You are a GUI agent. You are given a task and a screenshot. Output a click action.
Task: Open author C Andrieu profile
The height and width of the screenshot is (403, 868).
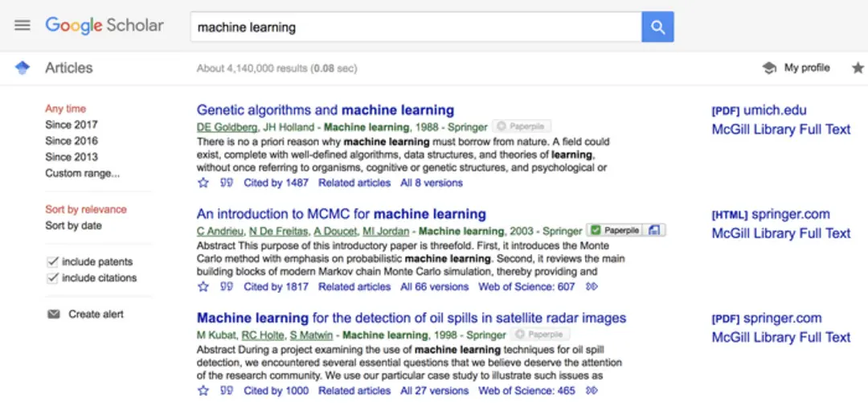pyautogui.click(x=220, y=231)
